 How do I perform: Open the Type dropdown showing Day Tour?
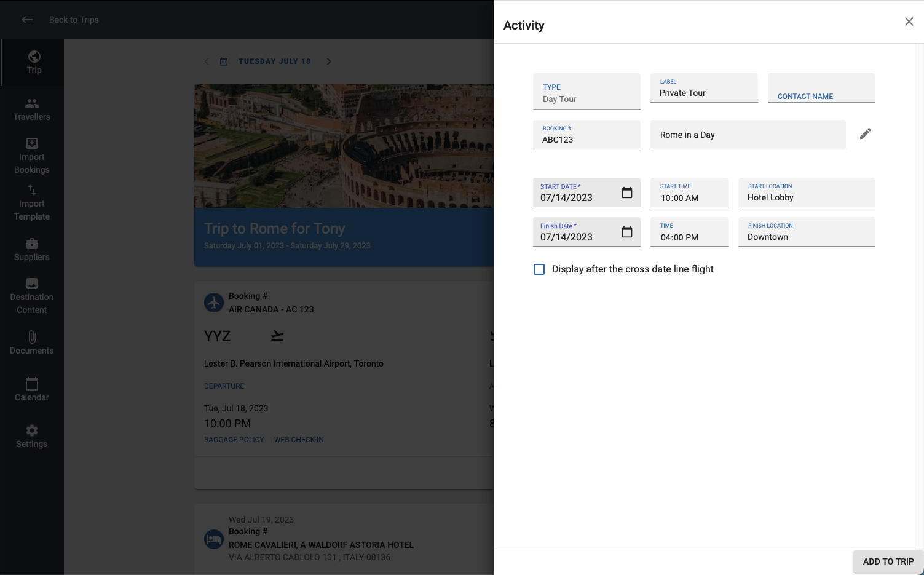586,92
